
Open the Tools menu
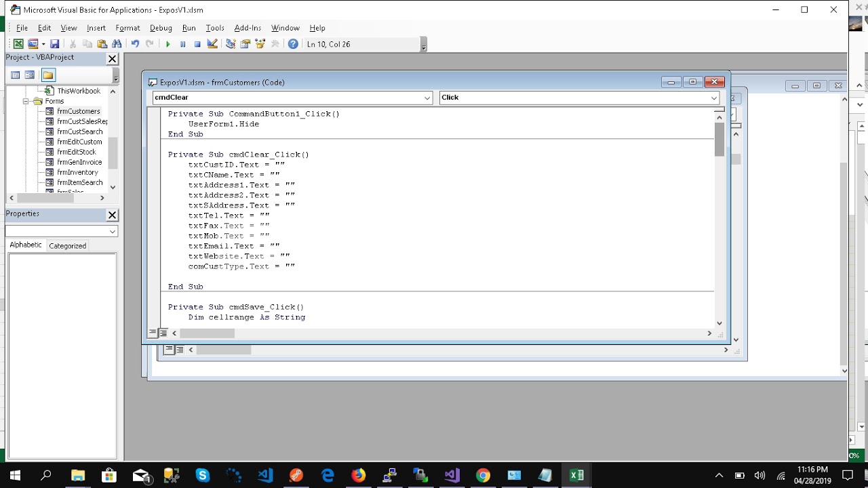[x=215, y=28]
